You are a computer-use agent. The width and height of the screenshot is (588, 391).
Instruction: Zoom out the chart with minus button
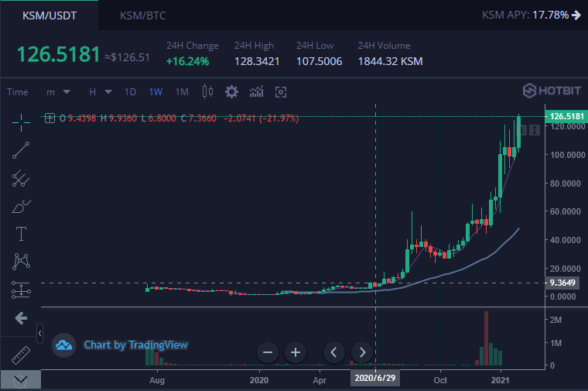coord(268,352)
